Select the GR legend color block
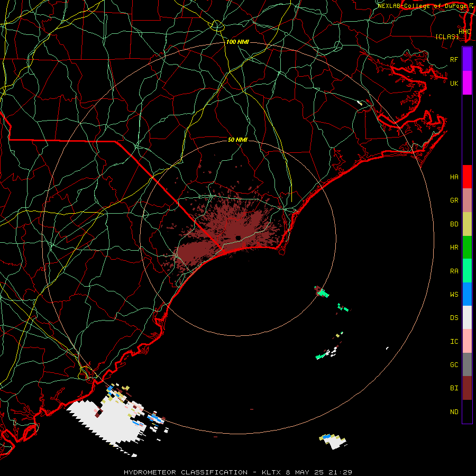476x476 pixels. pyautogui.click(x=467, y=200)
